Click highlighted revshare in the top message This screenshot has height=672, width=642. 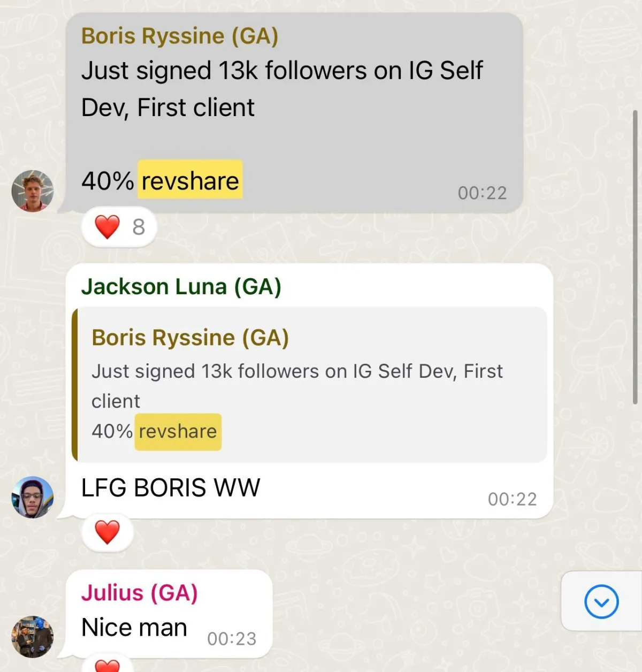(190, 180)
